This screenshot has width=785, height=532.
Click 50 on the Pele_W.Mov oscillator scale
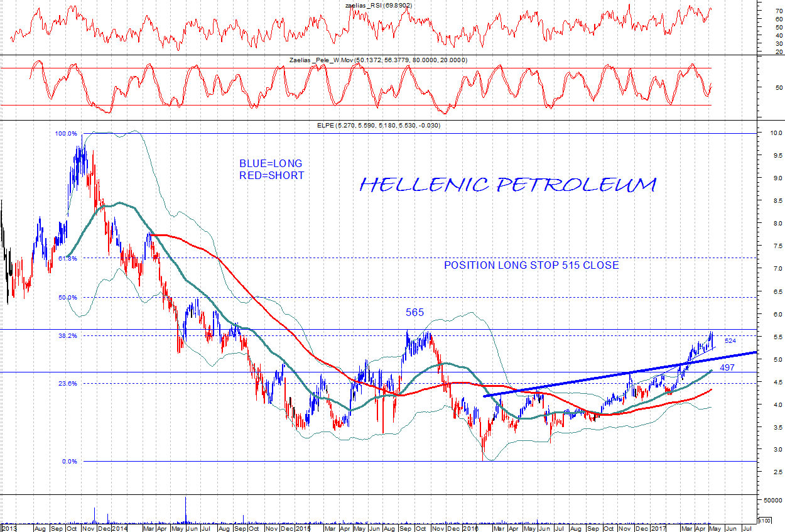point(779,87)
